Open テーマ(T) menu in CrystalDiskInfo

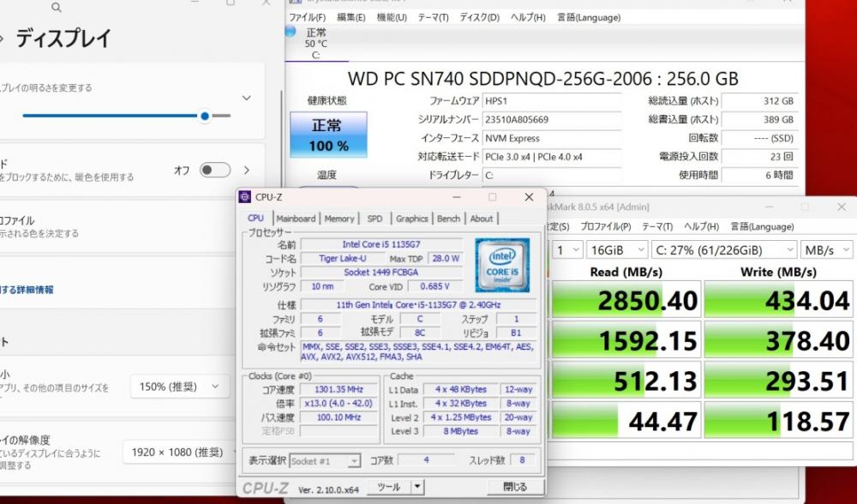[x=434, y=17]
